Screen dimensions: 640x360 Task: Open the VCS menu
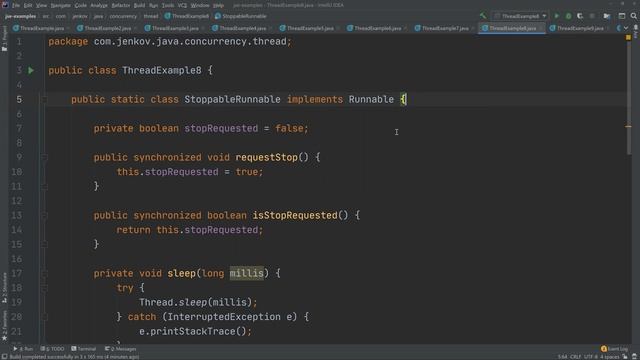tap(182, 5)
